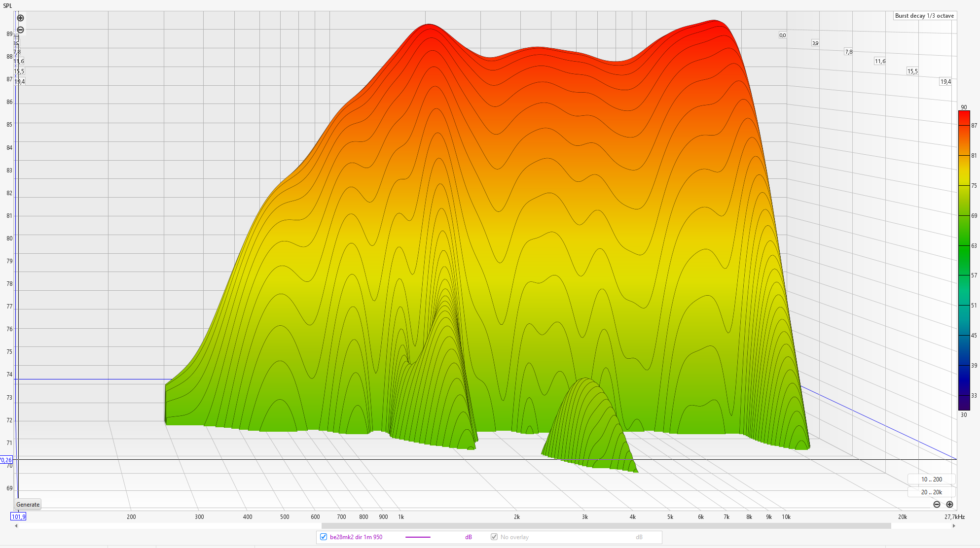This screenshot has height=548, width=980.
Task: Zoom in the frequency axis
Action: [949, 504]
